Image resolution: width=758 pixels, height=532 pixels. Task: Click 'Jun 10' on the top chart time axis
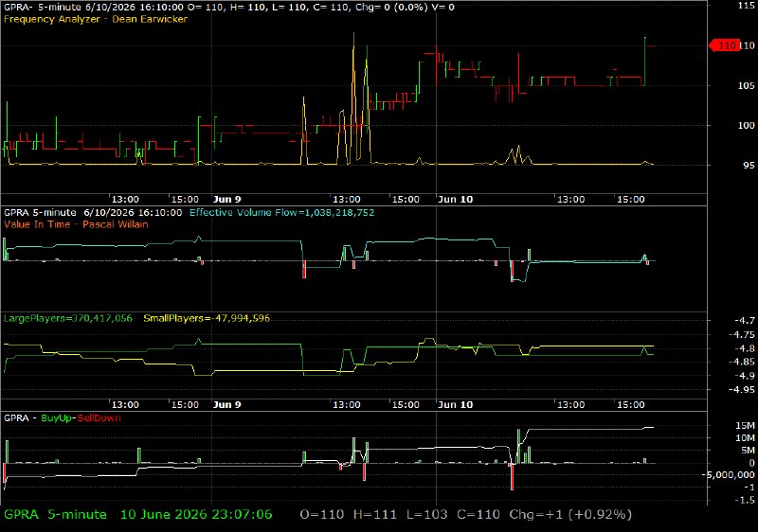[x=456, y=200]
